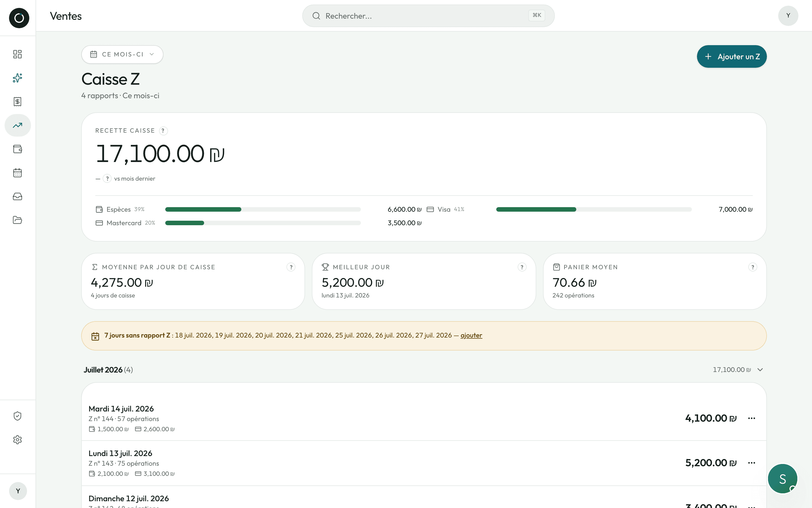
Task: Click the app logo in the sidebar
Action: 19,18
